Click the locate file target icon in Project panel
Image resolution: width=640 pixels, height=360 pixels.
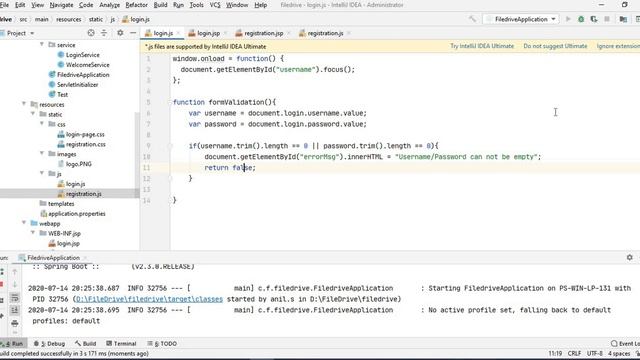91,33
